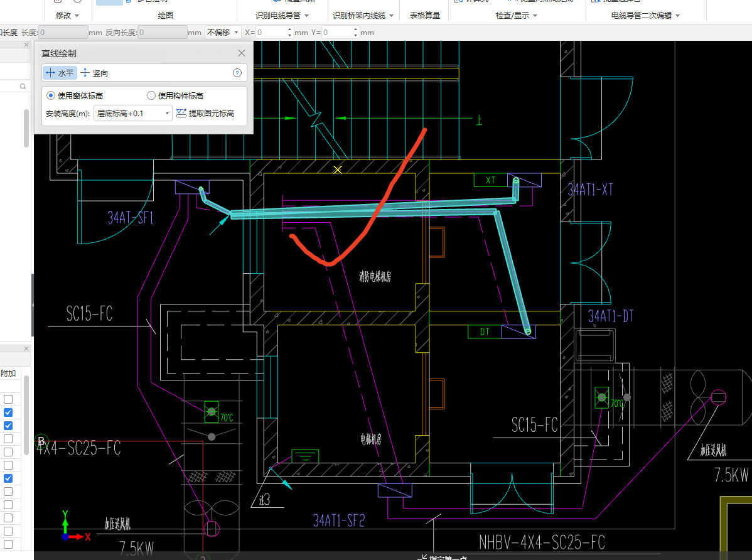Click the SC15-FC annotation on the right
The image size is (752, 560).
(535, 425)
